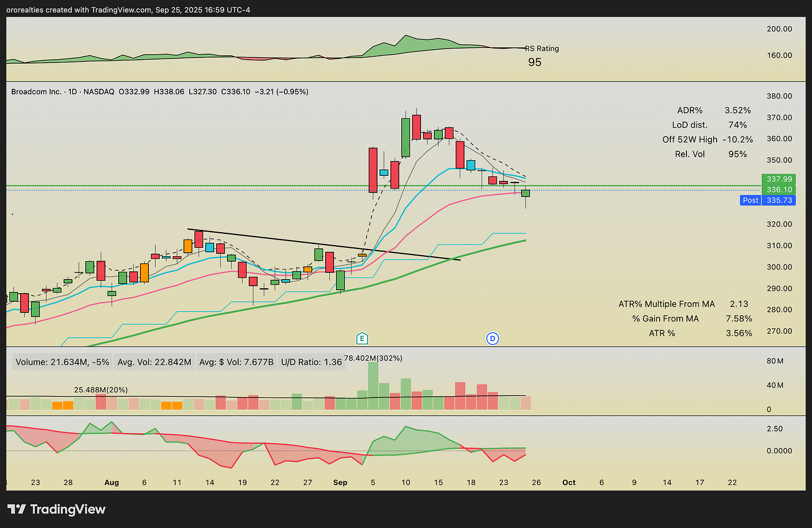Viewport: 812px width, 528px height.
Task: Click the '% Gain From MA' value 7.58%
Action: (x=738, y=319)
